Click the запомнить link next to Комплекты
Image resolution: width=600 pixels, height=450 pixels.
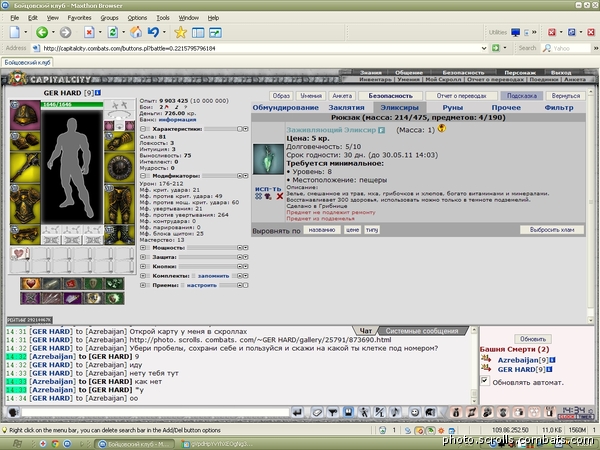[214, 276]
